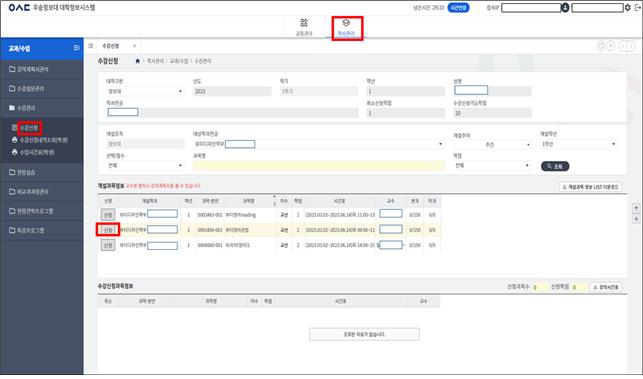Click the 시간표 column header in 개설과목 table
The width and height of the screenshot is (643, 379).
click(x=340, y=201)
